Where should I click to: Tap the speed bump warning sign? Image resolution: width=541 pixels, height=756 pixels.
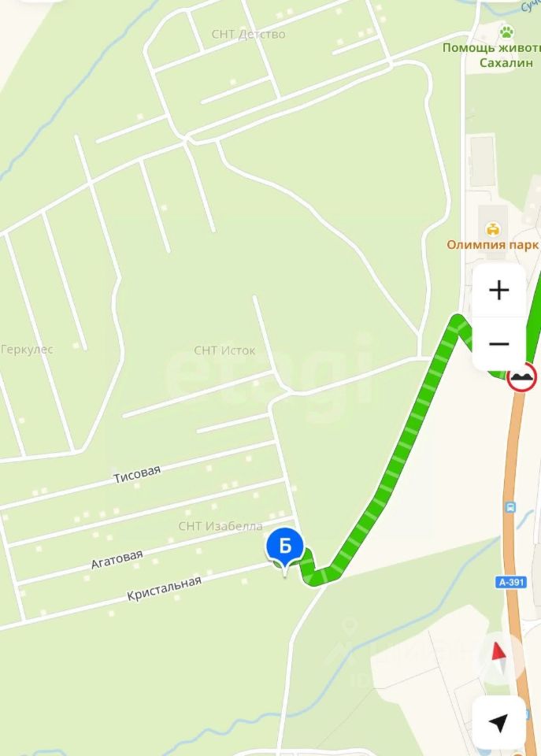point(522,376)
